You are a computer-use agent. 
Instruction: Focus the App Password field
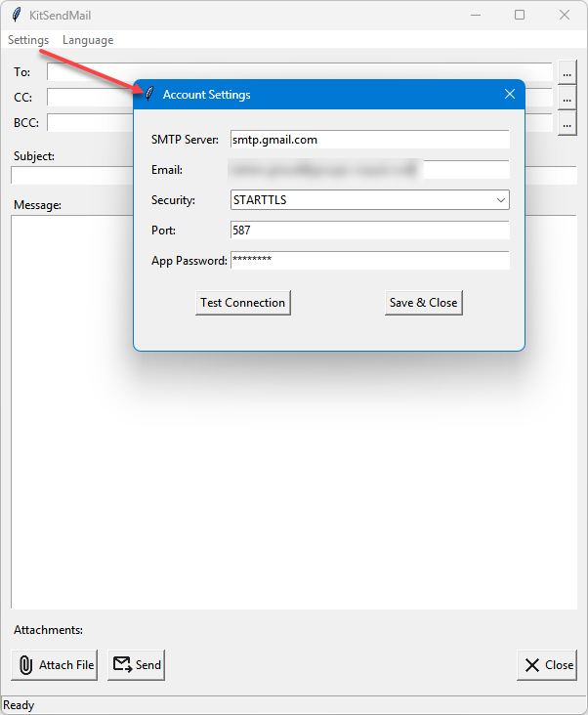click(370, 261)
